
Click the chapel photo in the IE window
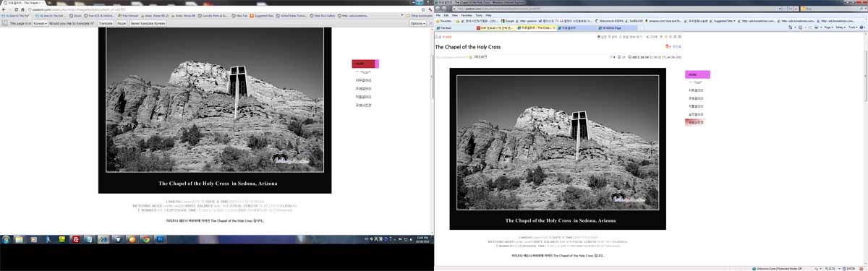coord(558,142)
